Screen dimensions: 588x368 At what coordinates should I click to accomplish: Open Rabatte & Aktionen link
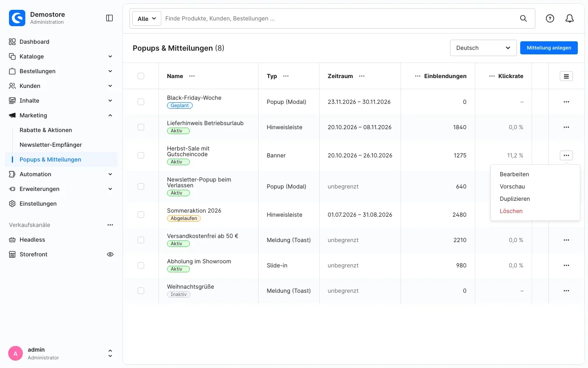[46, 130]
